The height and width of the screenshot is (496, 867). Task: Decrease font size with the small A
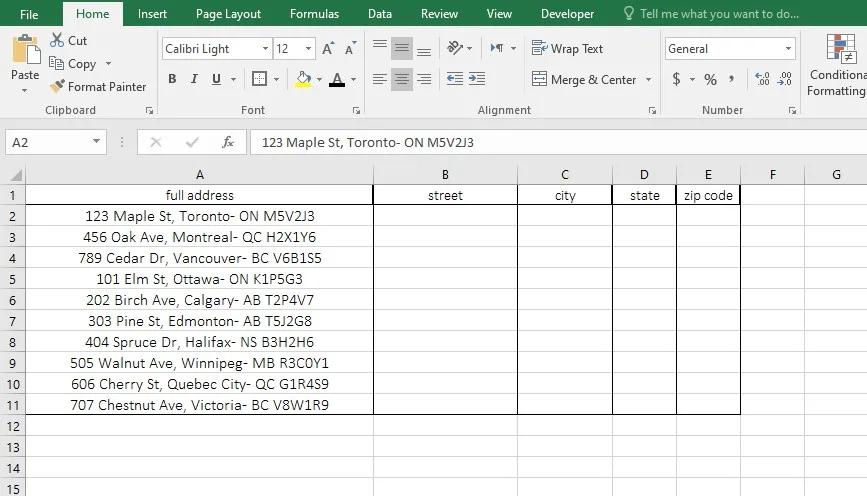(351, 49)
